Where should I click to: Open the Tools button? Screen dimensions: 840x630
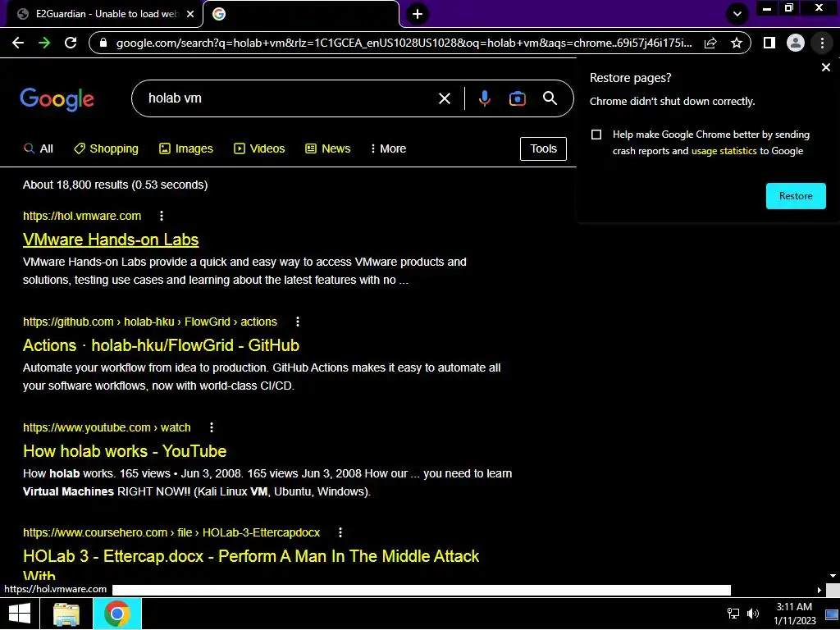click(x=543, y=149)
